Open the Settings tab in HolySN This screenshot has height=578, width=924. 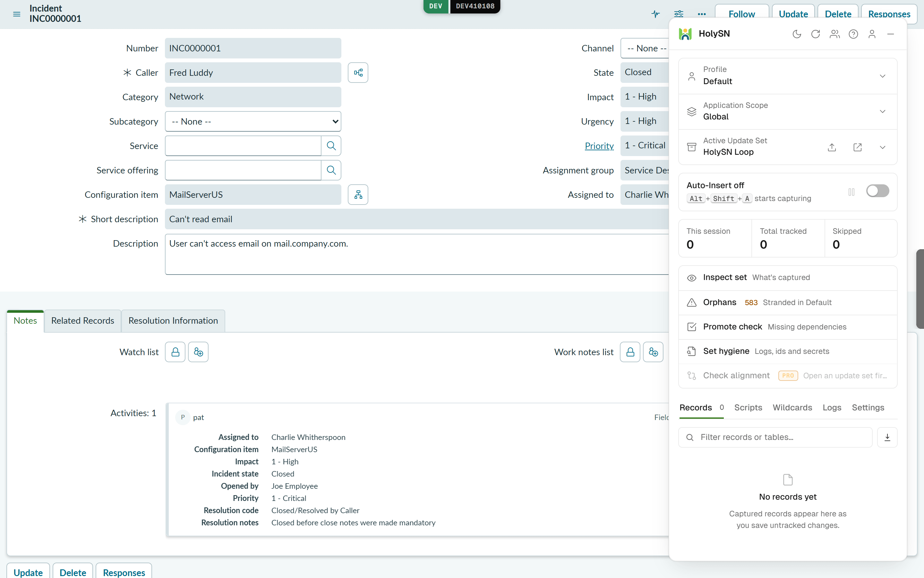(868, 407)
